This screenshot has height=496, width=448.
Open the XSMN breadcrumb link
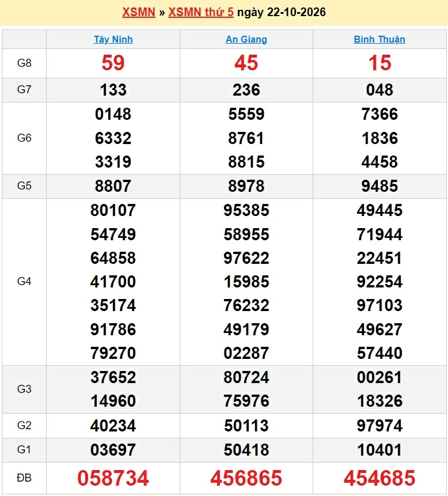[139, 12]
